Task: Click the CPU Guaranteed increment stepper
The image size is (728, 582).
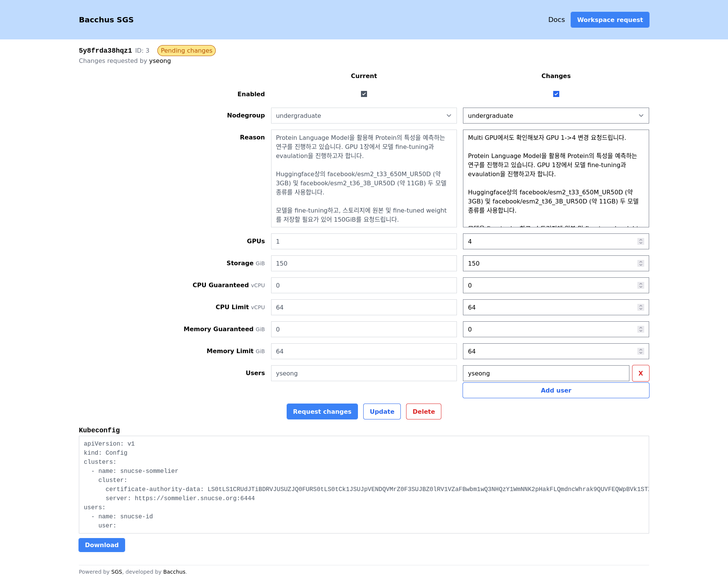Action: [x=641, y=283]
